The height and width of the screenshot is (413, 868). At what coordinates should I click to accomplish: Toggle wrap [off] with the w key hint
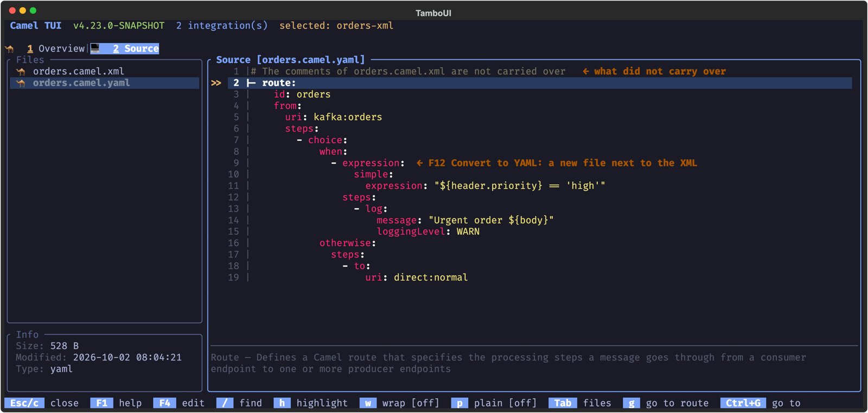coord(400,403)
